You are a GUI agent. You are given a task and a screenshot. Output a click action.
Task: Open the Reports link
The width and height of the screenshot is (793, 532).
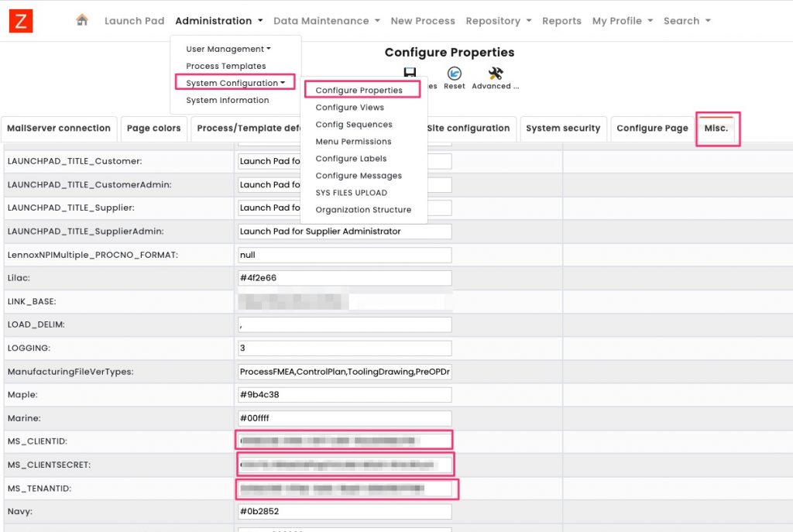tap(562, 21)
